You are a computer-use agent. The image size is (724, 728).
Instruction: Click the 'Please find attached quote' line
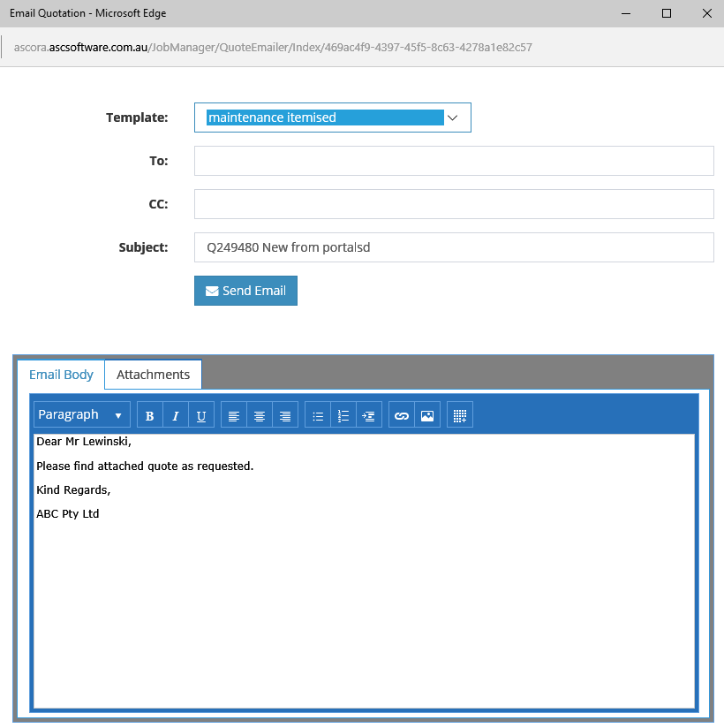[x=145, y=466]
